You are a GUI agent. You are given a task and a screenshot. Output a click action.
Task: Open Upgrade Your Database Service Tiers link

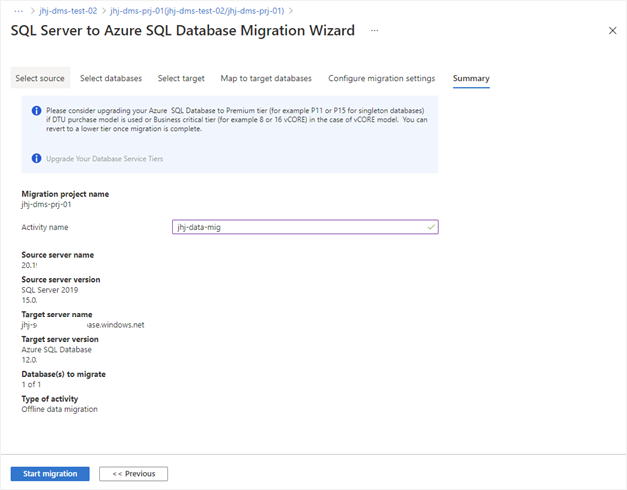[104, 159]
